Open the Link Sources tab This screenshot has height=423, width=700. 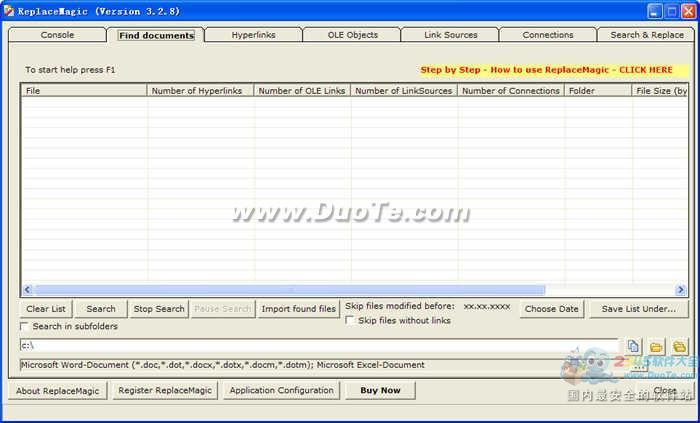tap(450, 35)
